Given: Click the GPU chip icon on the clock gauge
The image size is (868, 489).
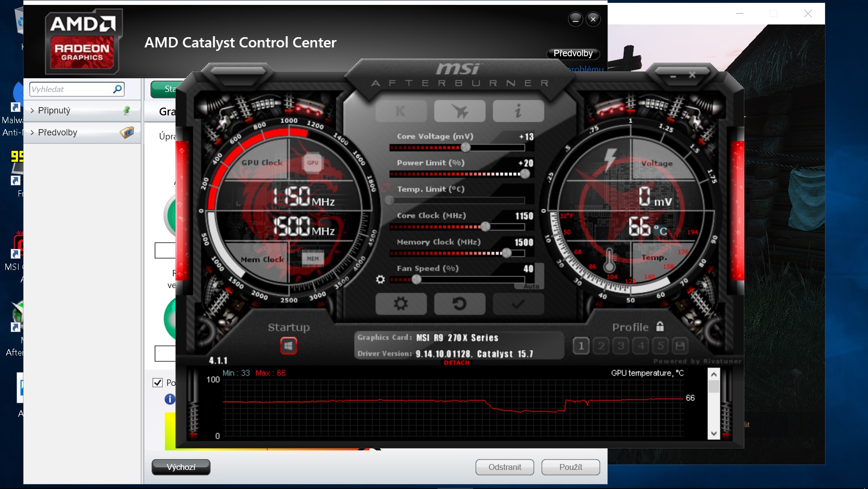Looking at the screenshot, I should click(313, 163).
